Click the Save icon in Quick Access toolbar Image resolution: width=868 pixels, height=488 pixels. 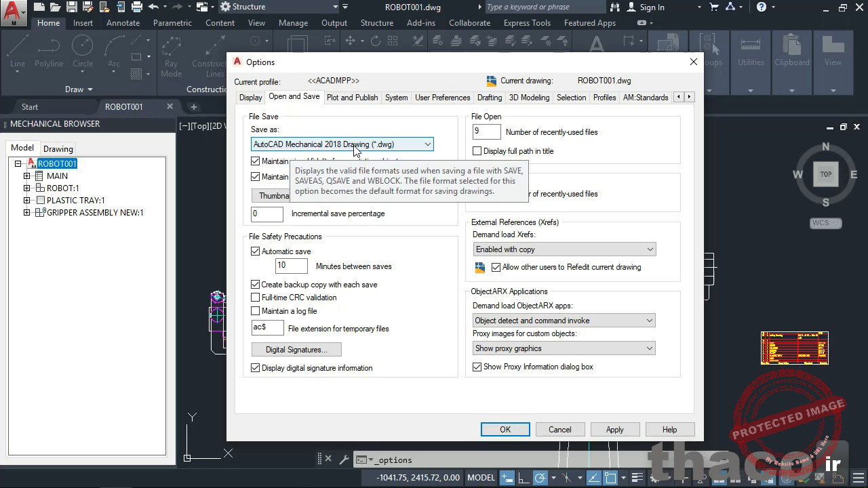pos(73,6)
